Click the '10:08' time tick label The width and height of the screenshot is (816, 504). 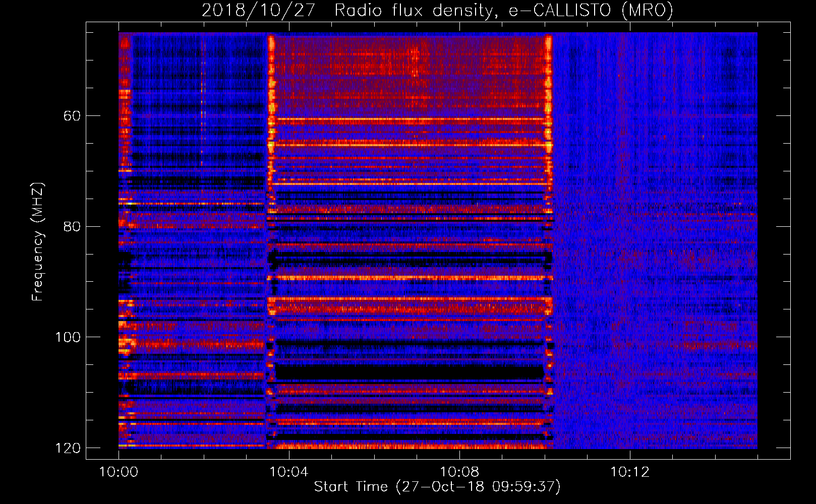pos(459,472)
